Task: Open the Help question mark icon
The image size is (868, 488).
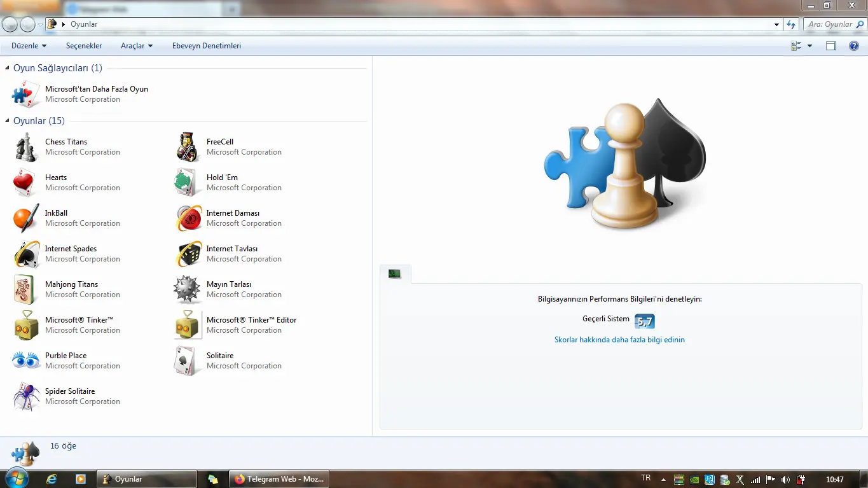Action: pos(854,46)
